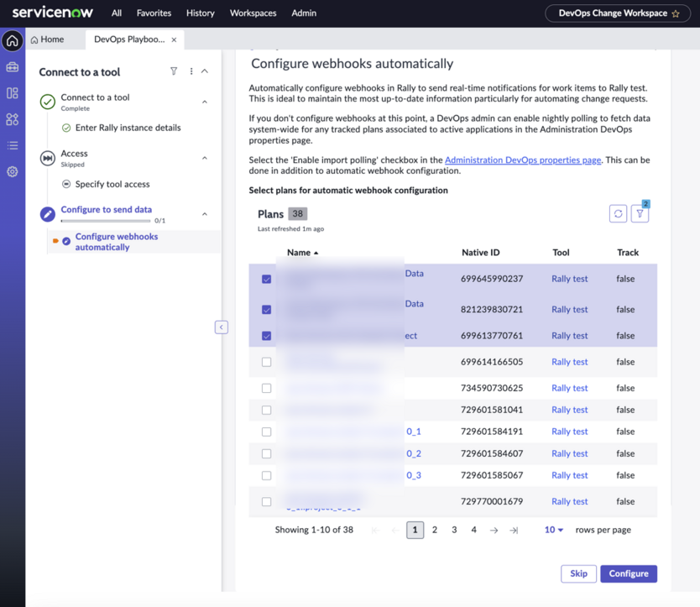
Task: Click the Configure to send data pencil icon
Action: (x=48, y=214)
